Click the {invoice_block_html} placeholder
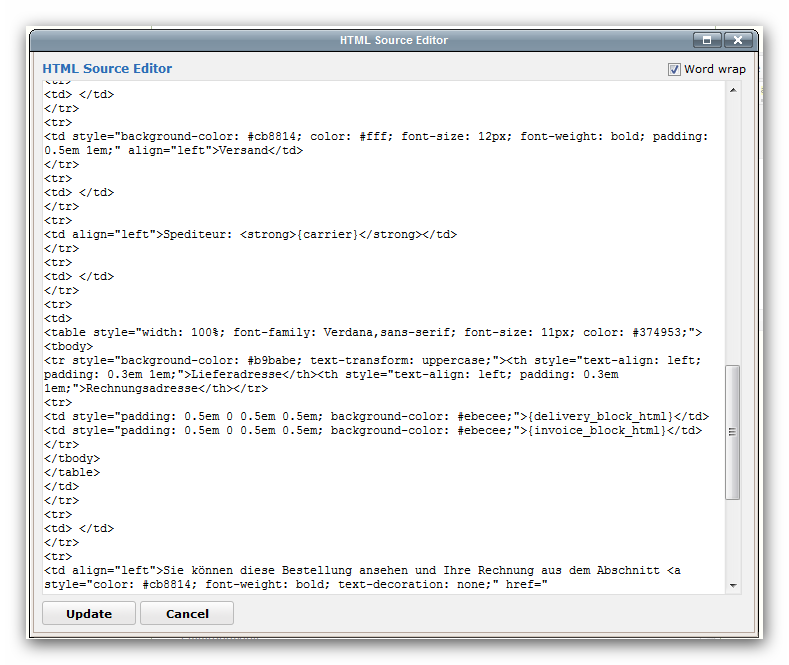789x665 pixels. pos(596,431)
